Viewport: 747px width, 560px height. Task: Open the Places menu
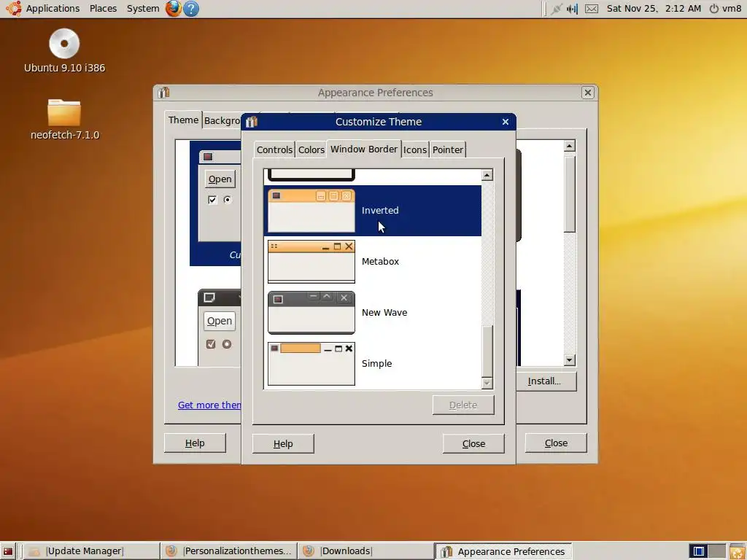coord(103,9)
